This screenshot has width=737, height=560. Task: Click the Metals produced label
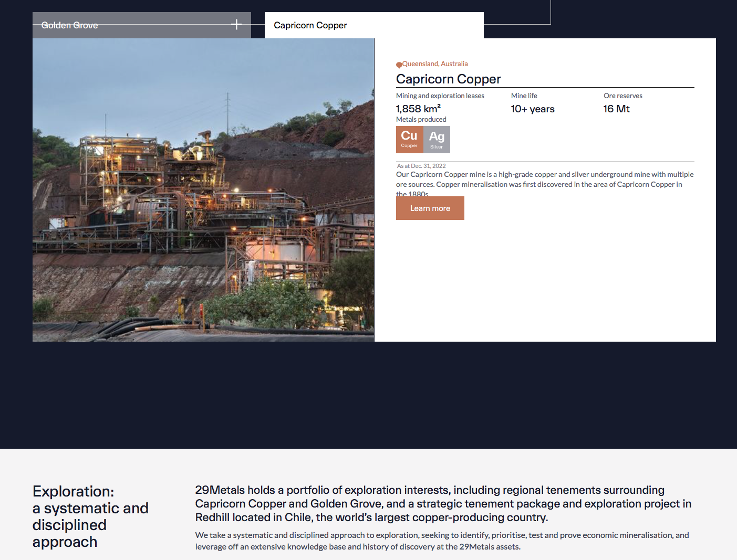[x=421, y=120]
